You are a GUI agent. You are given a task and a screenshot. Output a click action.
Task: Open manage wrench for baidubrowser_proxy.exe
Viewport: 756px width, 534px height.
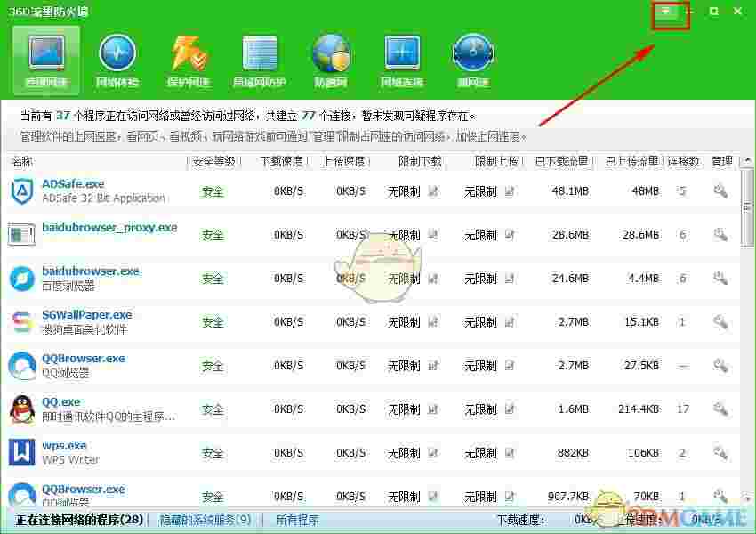720,235
